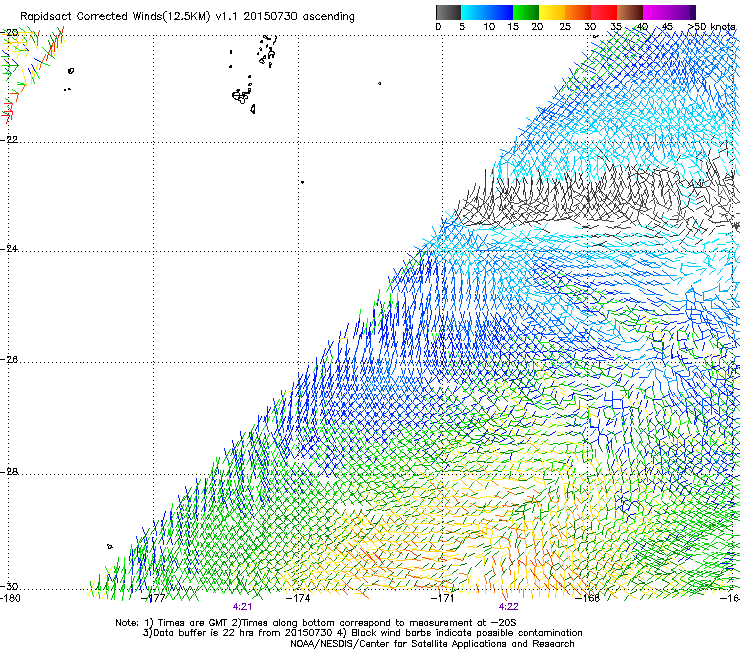Click the '-28' latitude axis label
The image size is (740, 650).
pyautogui.click(x=9, y=472)
